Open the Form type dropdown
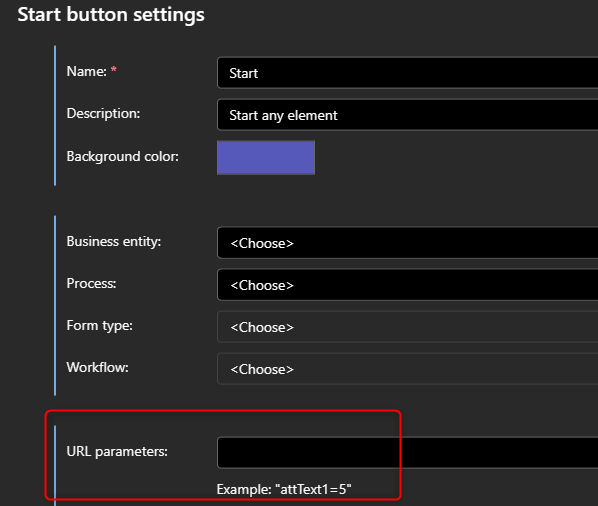 point(407,327)
